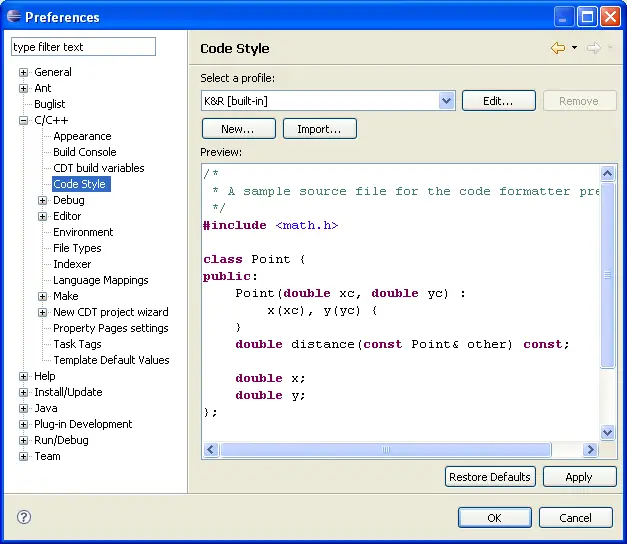Expand the General tree node
Screen dimensions: 627x544
click(24, 72)
